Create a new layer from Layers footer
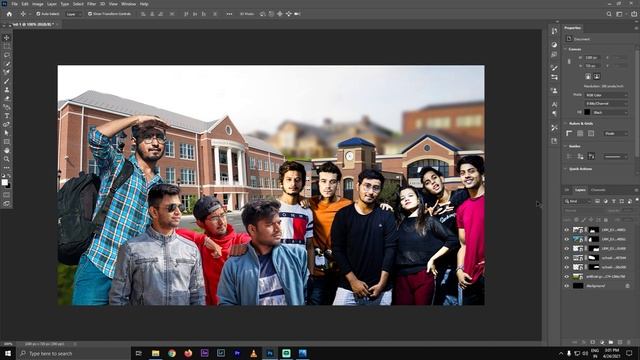The width and height of the screenshot is (640, 360). 620,342
